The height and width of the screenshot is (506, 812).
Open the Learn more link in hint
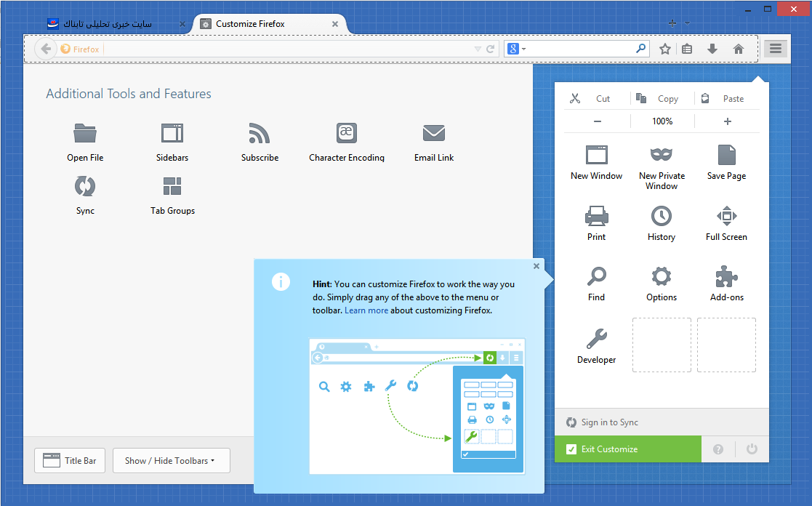(366, 310)
